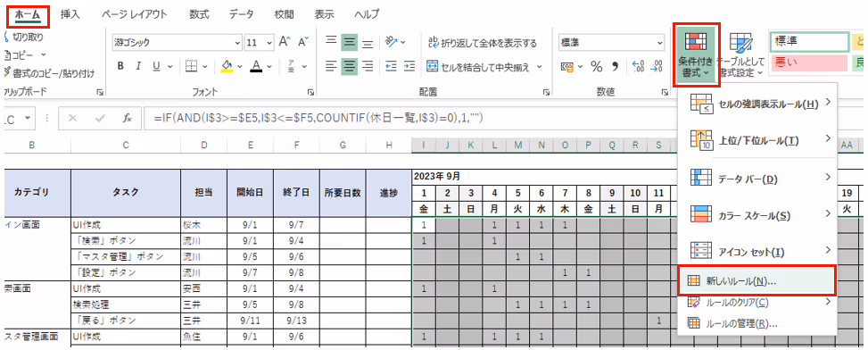The height and width of the screenshot is (350, 868).
Task: Apply the fill color bucket
Action: coord(227,66)
